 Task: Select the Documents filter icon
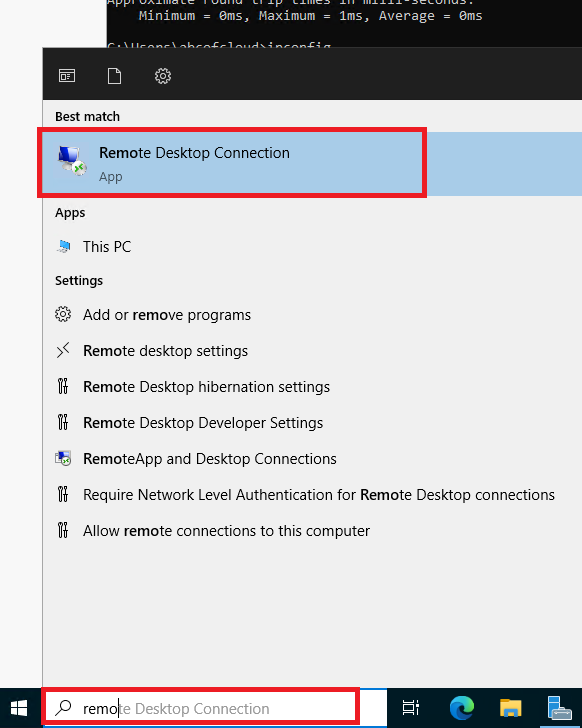coord(114,76)
